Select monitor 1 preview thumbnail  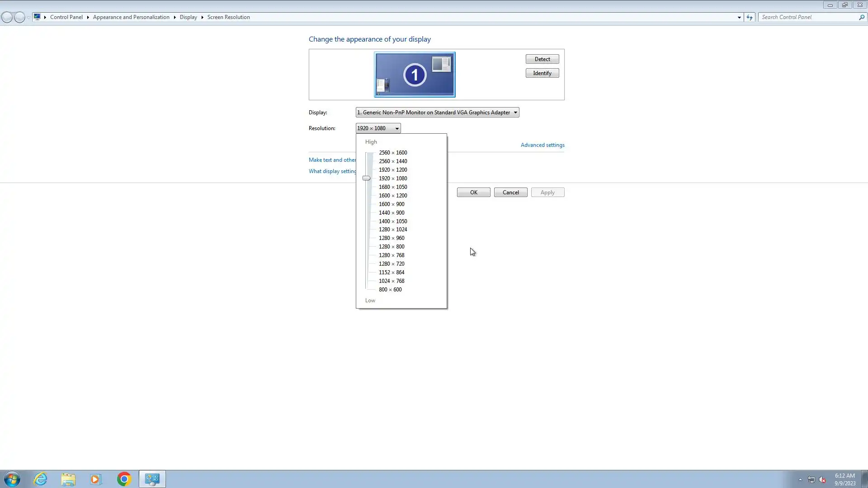click(x=415, y=75)
